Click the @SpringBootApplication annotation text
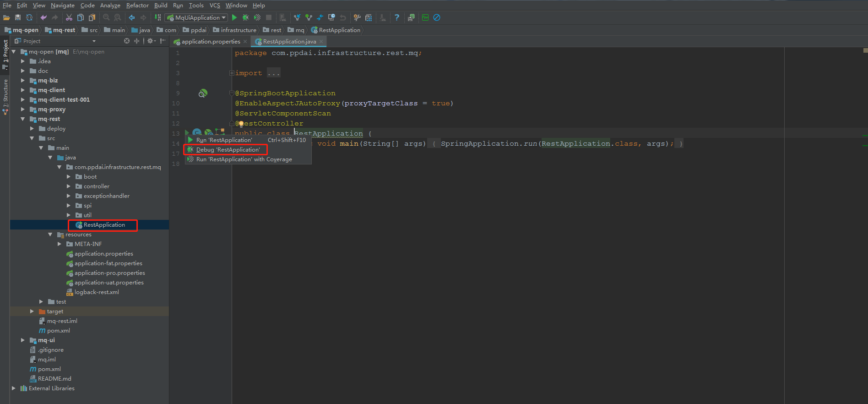The image size is (868, 404). (x=285, y=93)
